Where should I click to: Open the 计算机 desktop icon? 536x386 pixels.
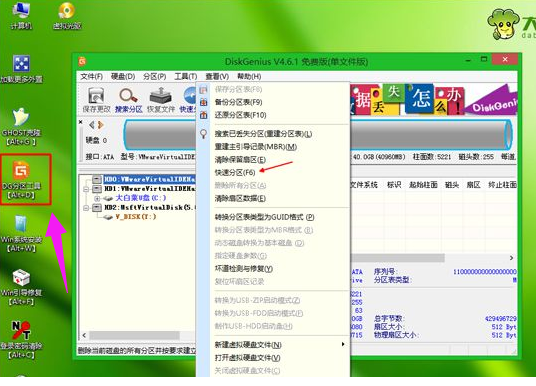(x=21, y=15)
